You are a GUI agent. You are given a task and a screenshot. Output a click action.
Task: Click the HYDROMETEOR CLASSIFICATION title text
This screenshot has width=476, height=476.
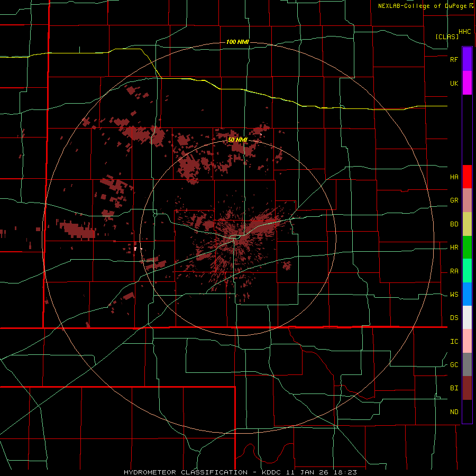point(186,472)
